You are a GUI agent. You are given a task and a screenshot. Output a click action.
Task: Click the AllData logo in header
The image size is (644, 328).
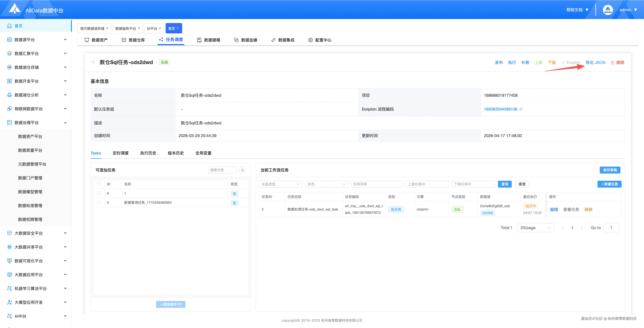pos(15,9)
